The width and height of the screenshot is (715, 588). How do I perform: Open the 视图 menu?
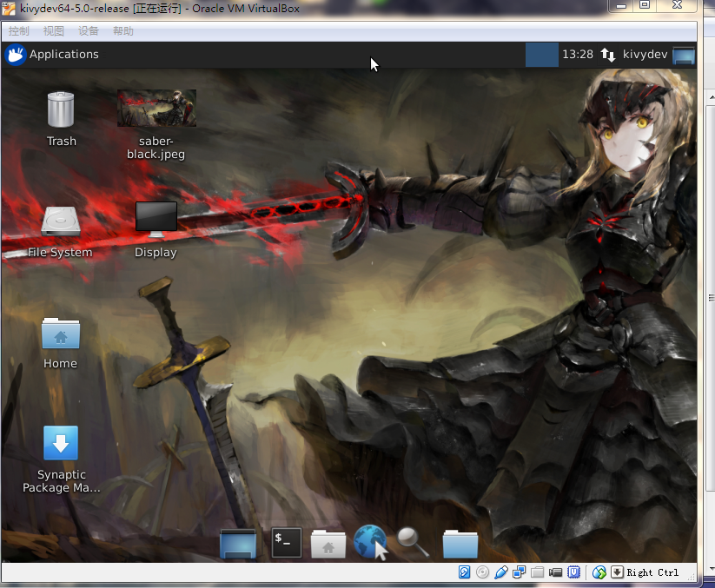point(53,31)
